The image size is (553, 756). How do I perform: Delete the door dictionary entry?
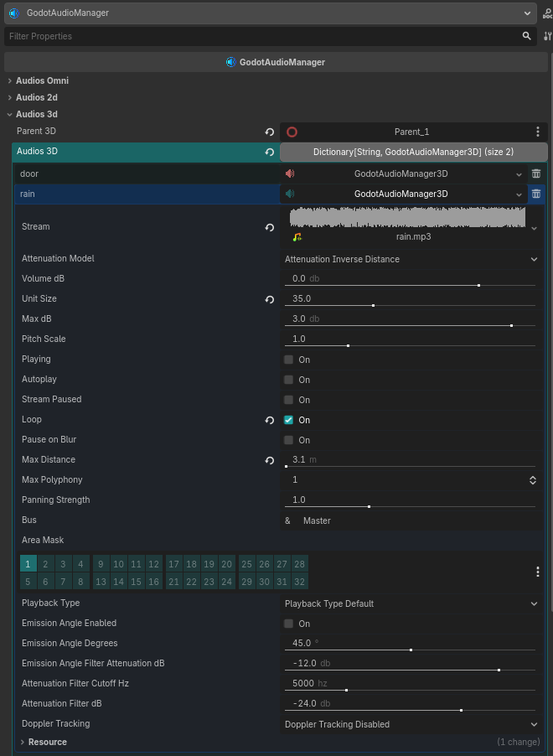coord(536,173)
